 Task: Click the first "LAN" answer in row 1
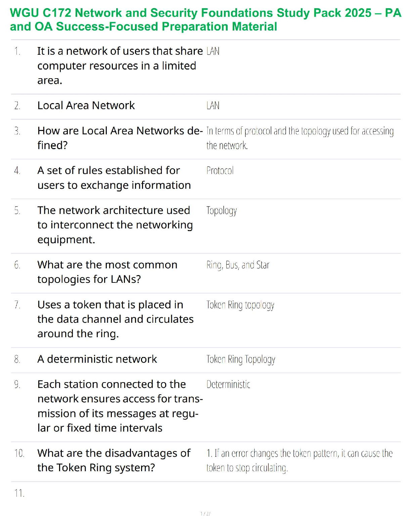pos(213,51)
